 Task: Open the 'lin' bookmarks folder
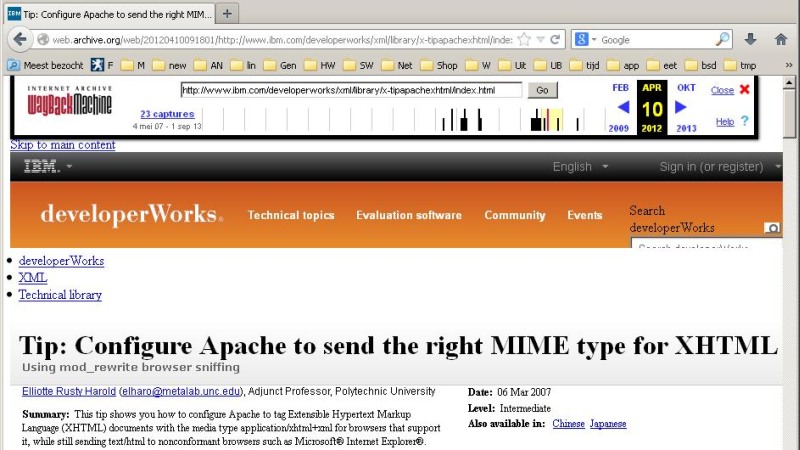(x=243, y=65)
